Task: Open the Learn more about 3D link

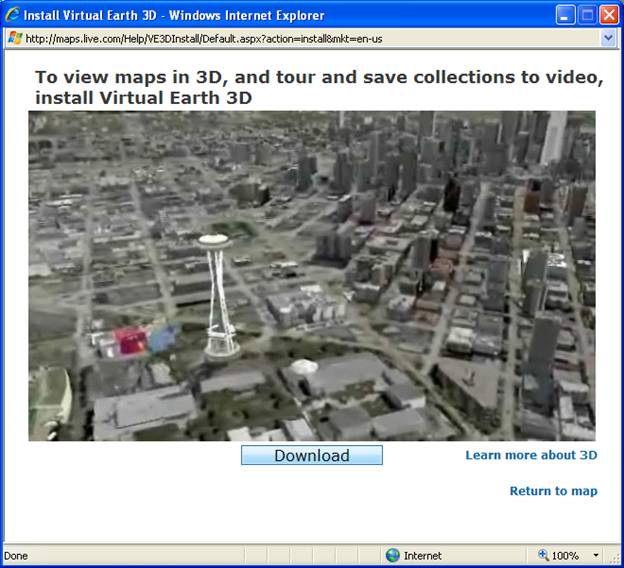Action: point(531,455)
